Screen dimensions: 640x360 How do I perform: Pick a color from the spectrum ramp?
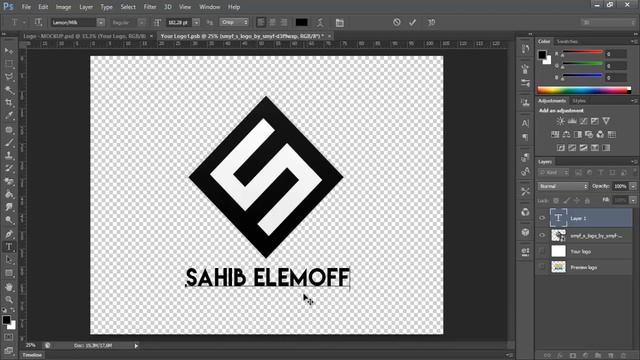[584, 90]
